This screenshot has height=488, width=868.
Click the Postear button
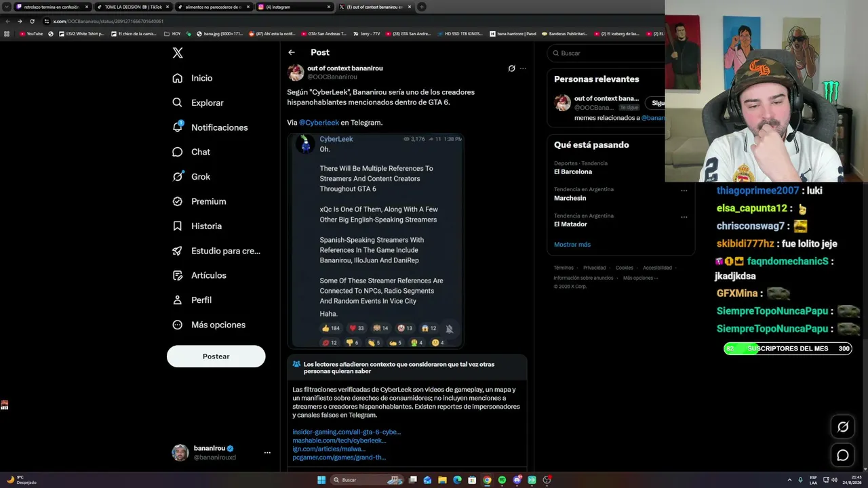pos(216,357)
